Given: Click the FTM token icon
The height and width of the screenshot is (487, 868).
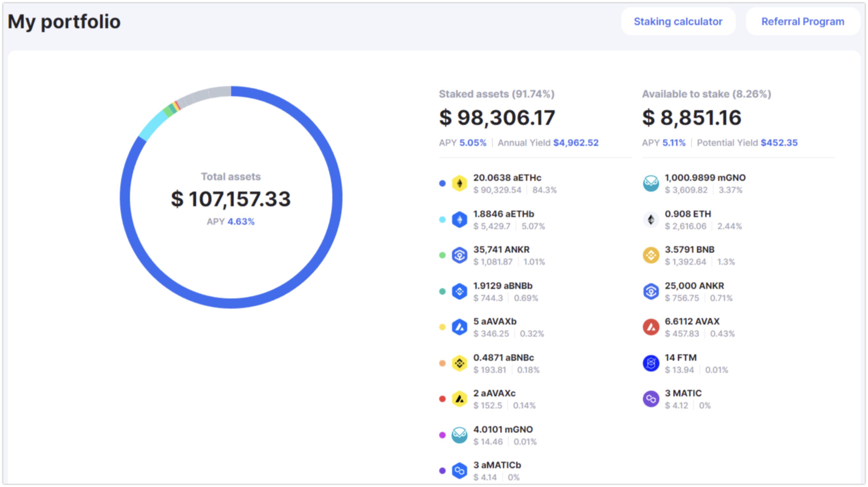Looking at the screenshot, I should tap(651, 363).
